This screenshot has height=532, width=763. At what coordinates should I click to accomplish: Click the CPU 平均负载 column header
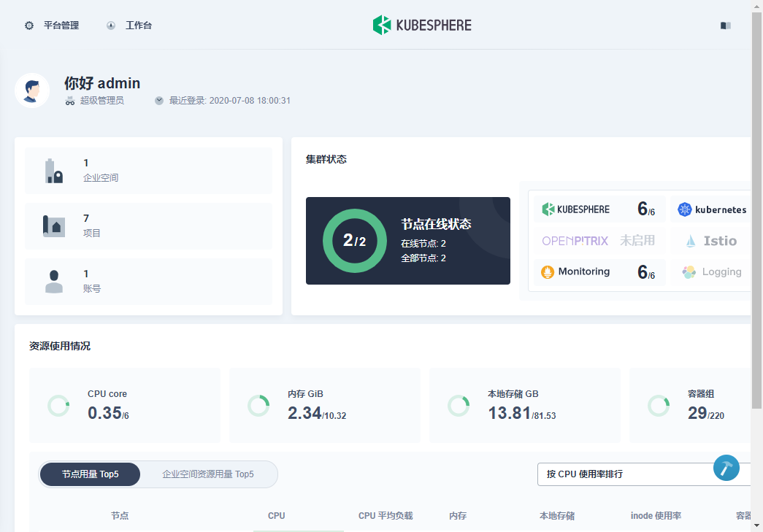pyautogui.click(x=386, y=515)
